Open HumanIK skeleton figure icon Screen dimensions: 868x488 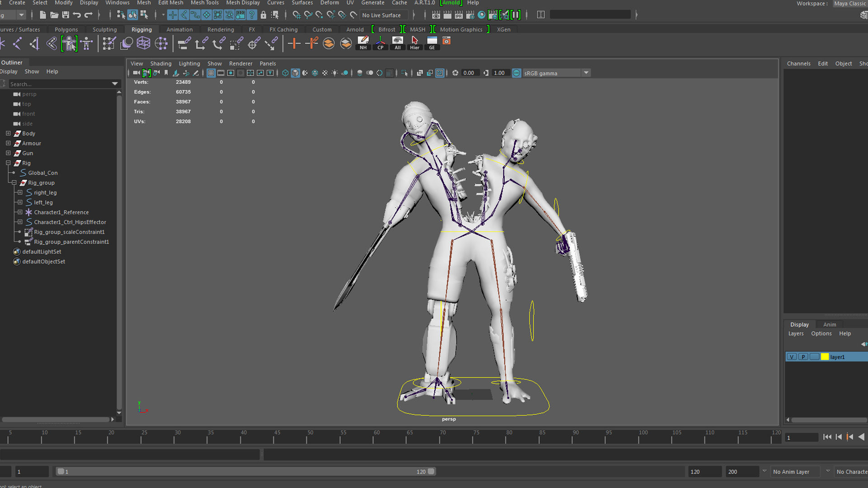[x=86, y=44]
